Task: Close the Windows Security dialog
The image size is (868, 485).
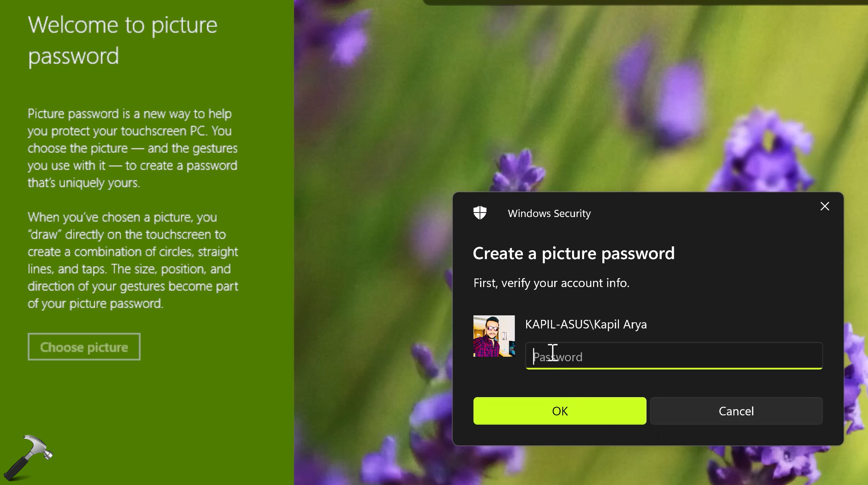Action: coord(824,206)
